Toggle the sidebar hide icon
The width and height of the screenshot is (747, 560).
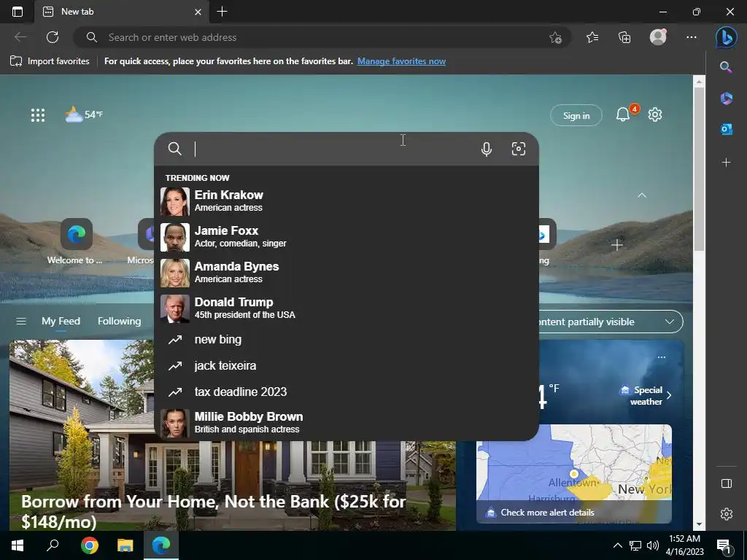click(726, 483)
